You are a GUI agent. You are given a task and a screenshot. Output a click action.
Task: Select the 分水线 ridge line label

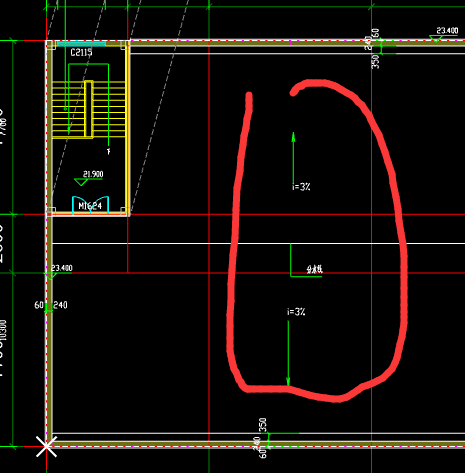pyautogui.click(x=315, y=269)
